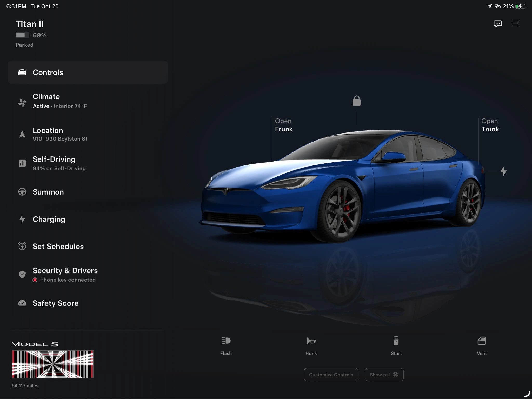Tap the Model S pattern thumbnail

(x=52, y=364)
